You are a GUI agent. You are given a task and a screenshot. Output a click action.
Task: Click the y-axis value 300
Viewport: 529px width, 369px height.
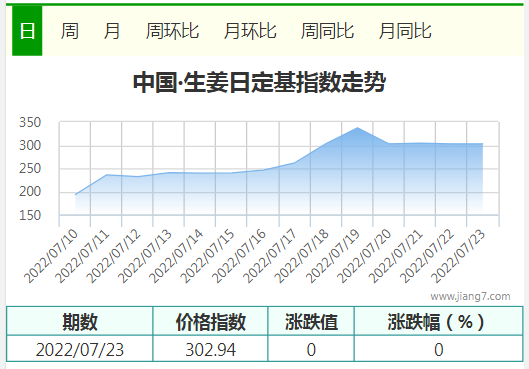[x=30, y=145]
